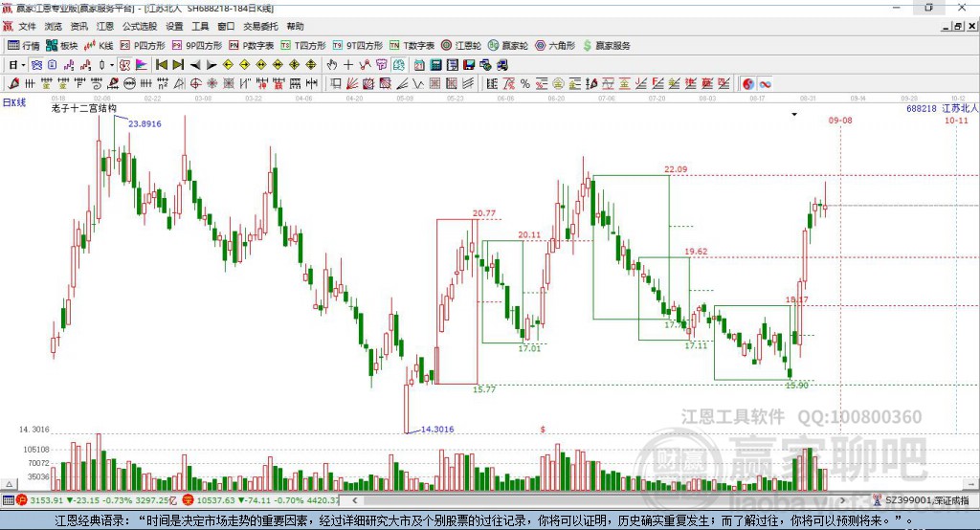The image size is (980, 530).
Task: Click the last yellow diamond four-way icon
Action: tap(311, 65)
